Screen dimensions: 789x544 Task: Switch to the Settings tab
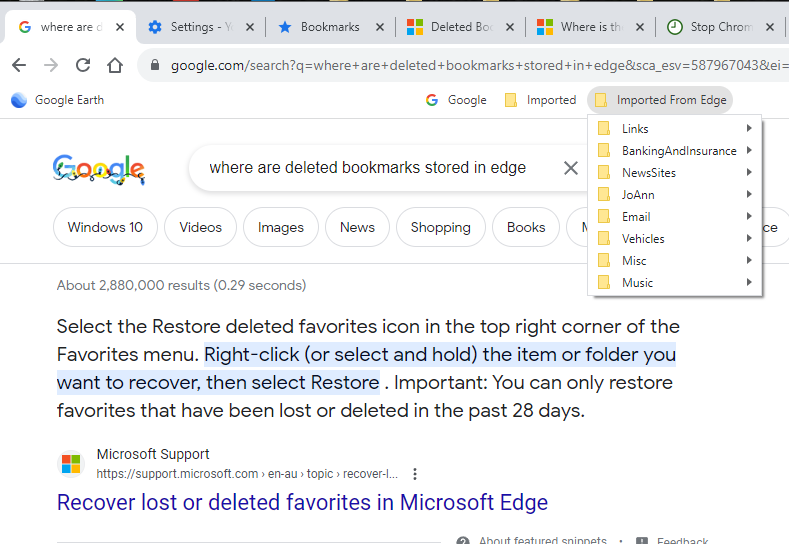pyautogui.click(x=201, y=27)
